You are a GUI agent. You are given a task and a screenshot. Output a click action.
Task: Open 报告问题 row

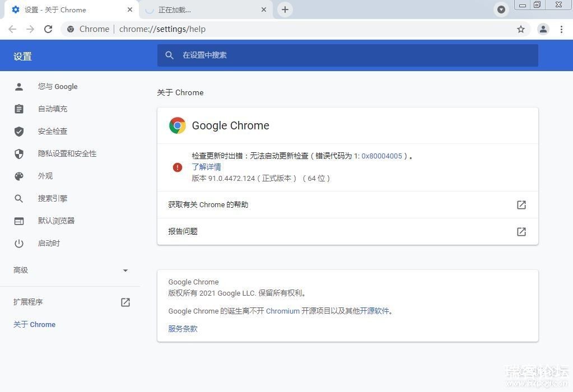coord(347,232)
